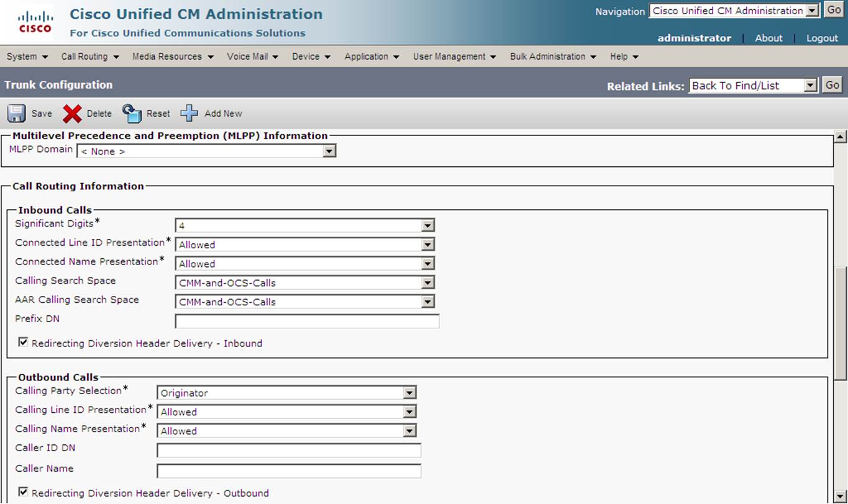Open Calling Line ID Presentation dropdown
Viewport: 848px width, 504px height.
click(286, 412)
